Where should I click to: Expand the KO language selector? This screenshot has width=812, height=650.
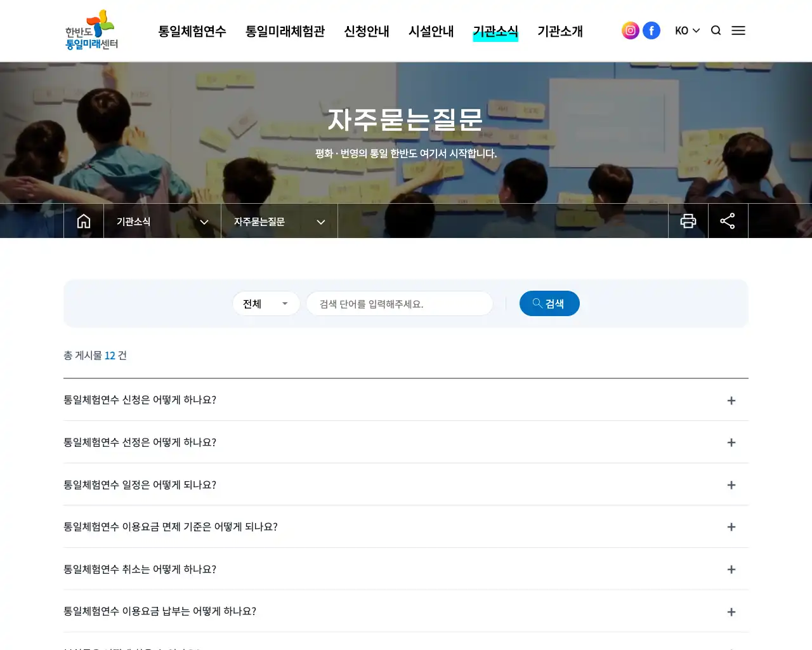pyautogui.click(x=687, y=30)
